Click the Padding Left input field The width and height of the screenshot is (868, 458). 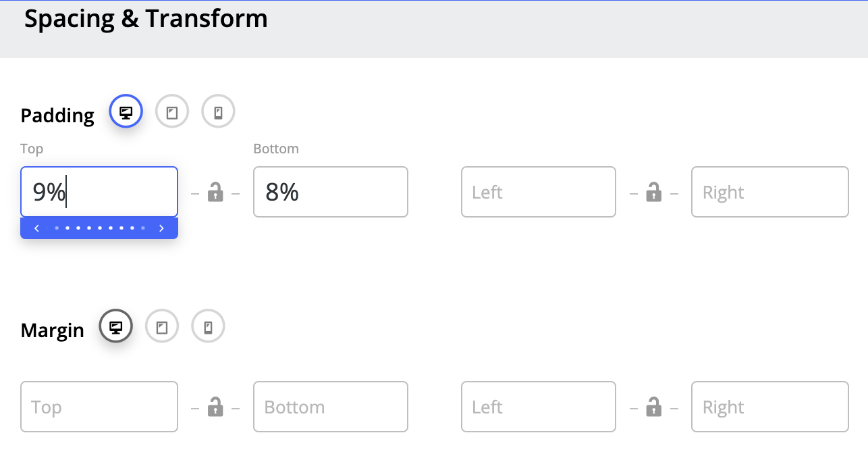point(539,193)
